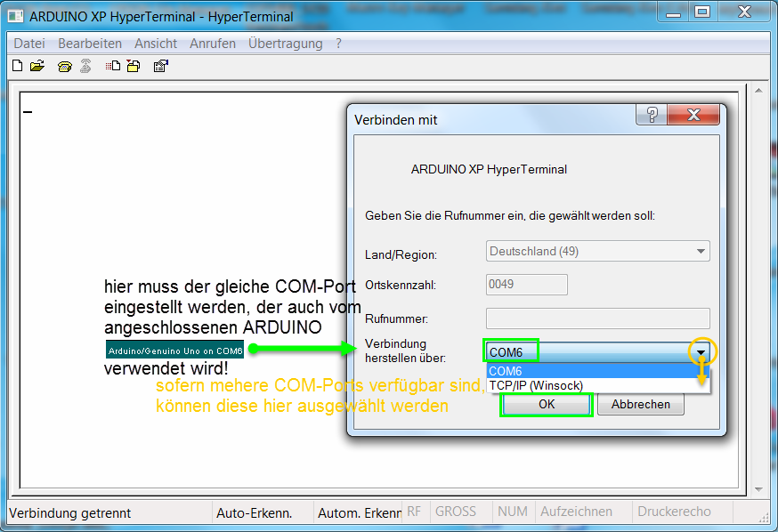Viewport: 778px width, 532px height.
Task: Click the greyed-out Disconnect phone icon
Action: (x=85, y=66)
